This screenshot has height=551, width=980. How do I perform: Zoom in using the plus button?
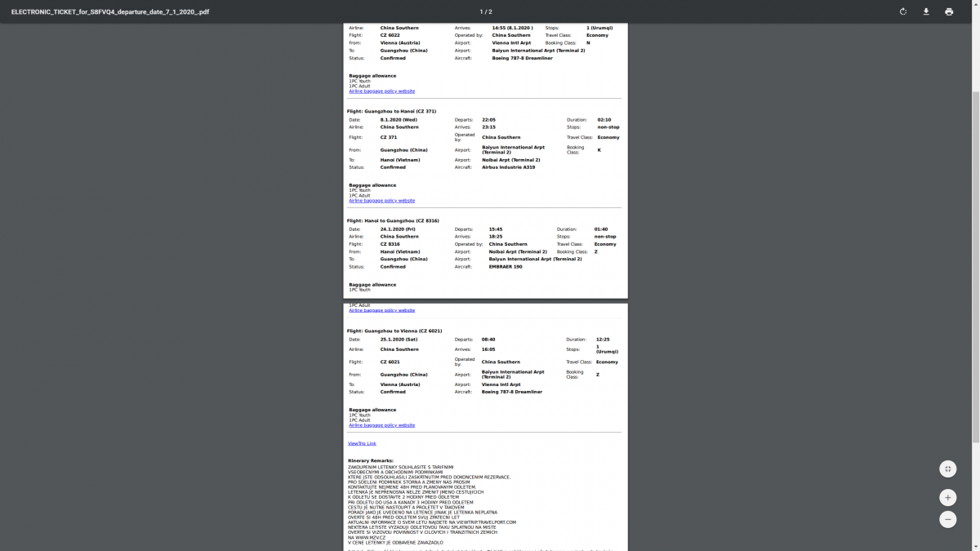[x=947, y=497]
